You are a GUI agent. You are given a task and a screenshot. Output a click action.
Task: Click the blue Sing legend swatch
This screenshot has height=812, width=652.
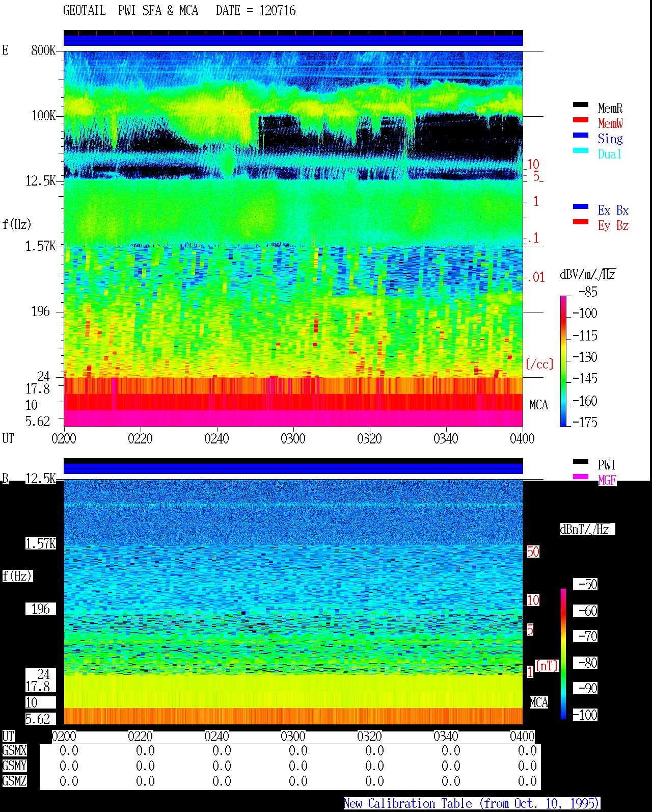581,136
